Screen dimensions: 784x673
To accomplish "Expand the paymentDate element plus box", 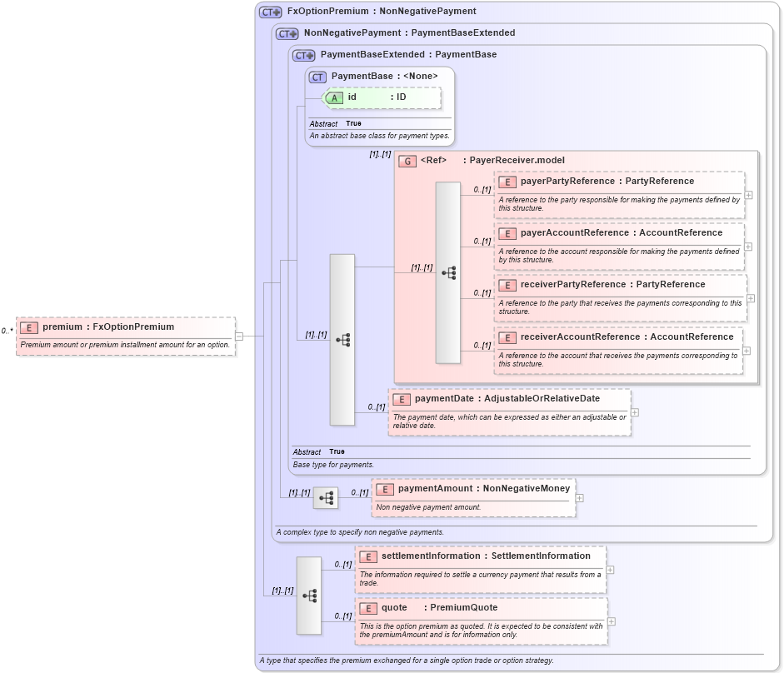I will click(635, 411).
